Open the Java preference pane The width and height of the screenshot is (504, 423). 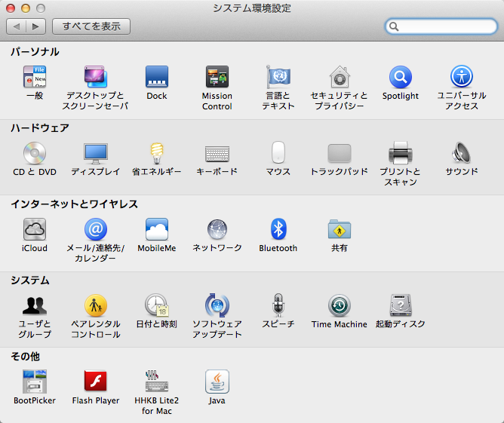click(217, 382)
